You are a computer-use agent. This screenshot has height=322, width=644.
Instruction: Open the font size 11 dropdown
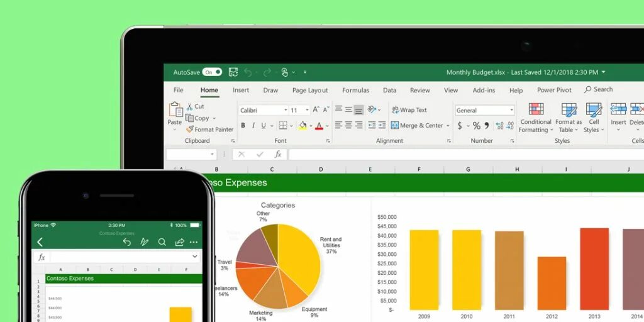tap(307, 110)
